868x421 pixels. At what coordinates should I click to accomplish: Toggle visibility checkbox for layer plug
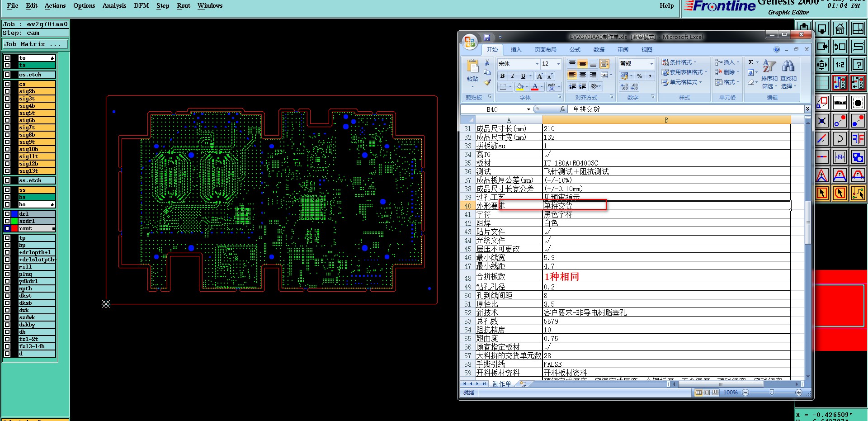click(x=7, y=274)
